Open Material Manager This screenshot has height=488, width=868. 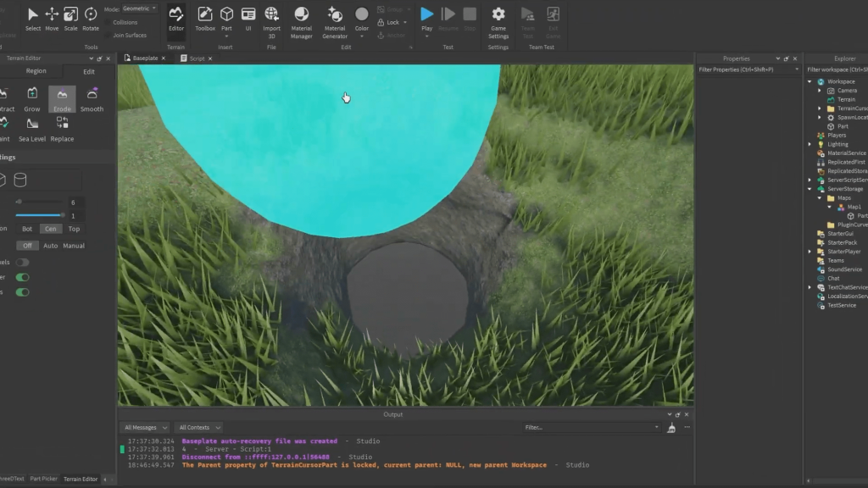pyautogui.click(x=301, y=22)
